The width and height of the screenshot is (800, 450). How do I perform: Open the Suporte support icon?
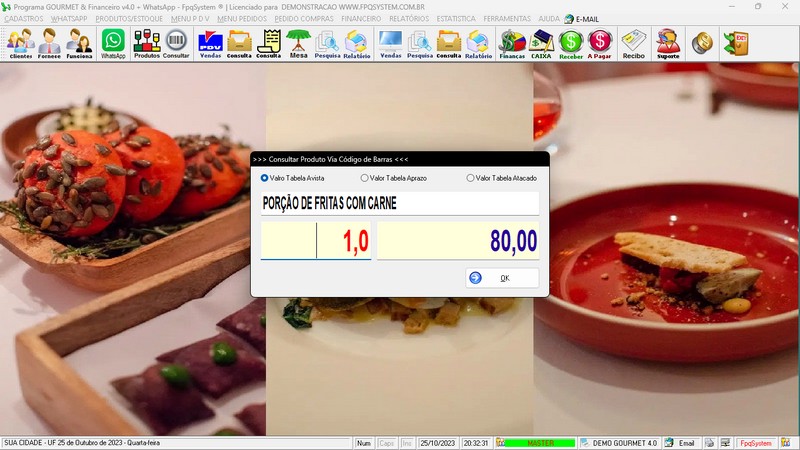pos(668,43)
